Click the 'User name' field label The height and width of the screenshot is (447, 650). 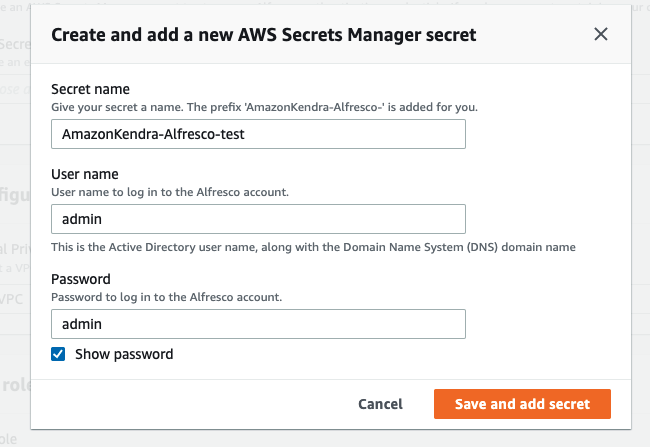85,174
